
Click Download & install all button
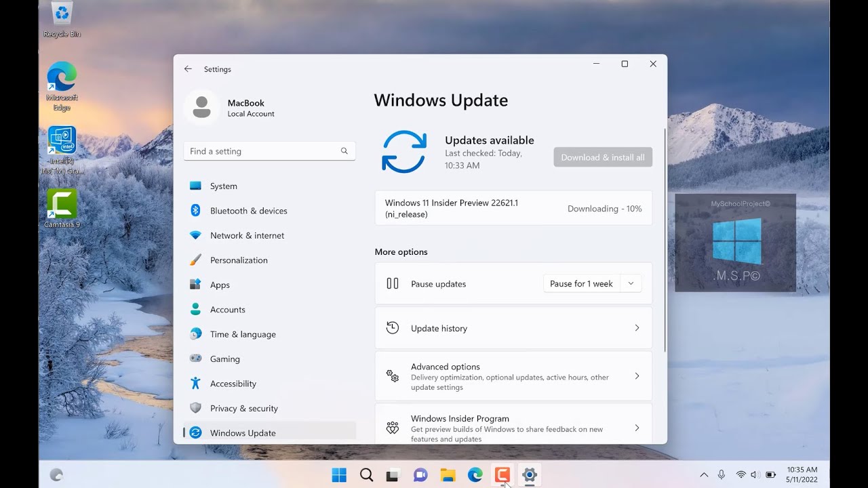pyautogui.click(x=603, y=157)
